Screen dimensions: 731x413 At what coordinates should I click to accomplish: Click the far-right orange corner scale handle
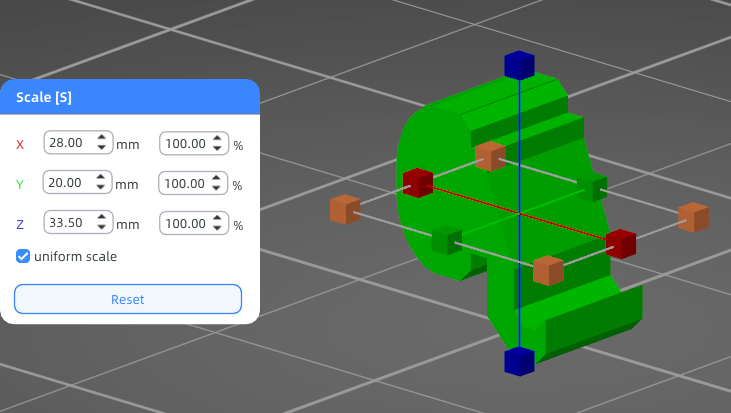[694, 217]
